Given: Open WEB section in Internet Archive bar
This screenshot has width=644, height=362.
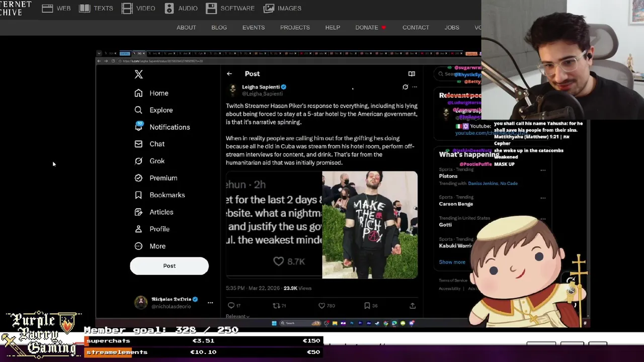Looking at the screenshot, I should 56,8.
